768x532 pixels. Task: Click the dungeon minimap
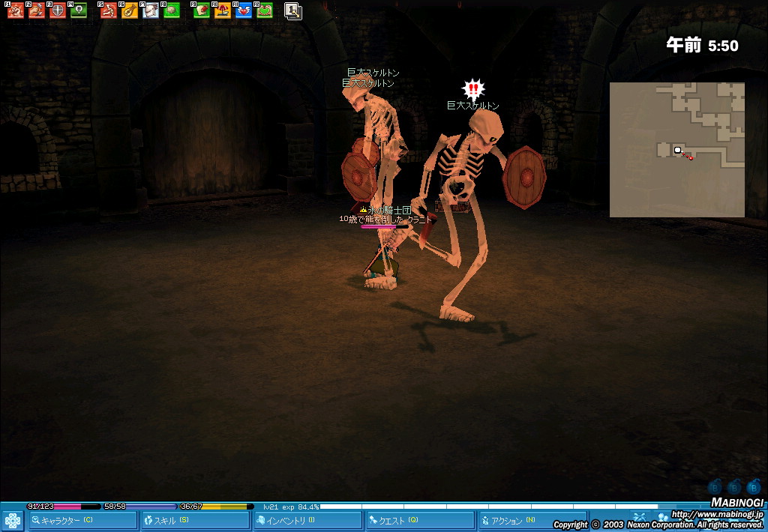click(x=677, y=149)
